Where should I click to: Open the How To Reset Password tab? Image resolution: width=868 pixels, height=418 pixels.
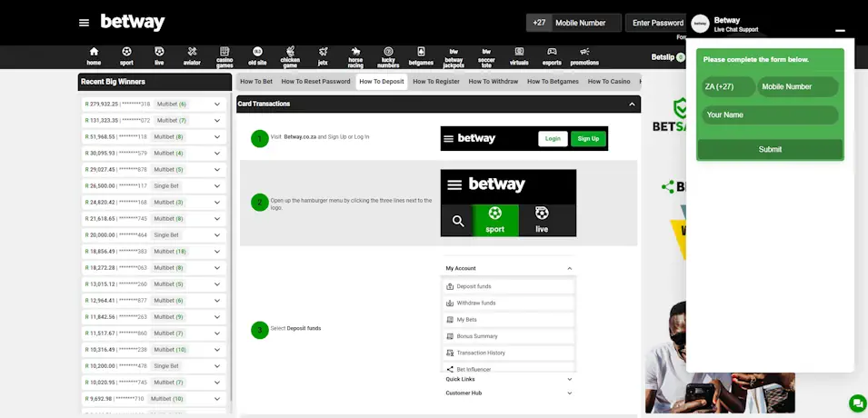[x=315, y=82]
